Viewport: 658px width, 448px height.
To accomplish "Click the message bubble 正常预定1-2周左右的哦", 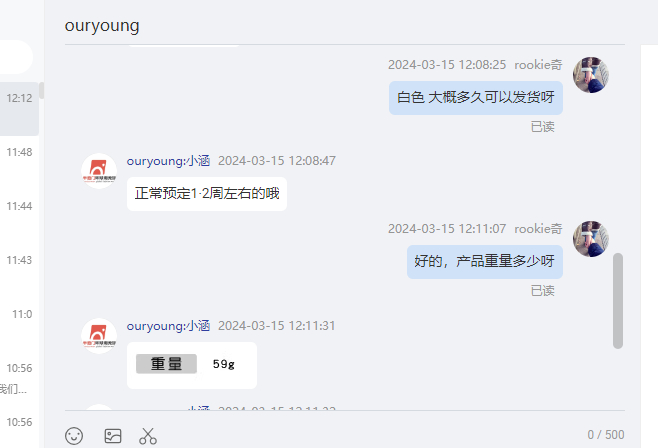I will pyautogui.click(x=207, y=193).
